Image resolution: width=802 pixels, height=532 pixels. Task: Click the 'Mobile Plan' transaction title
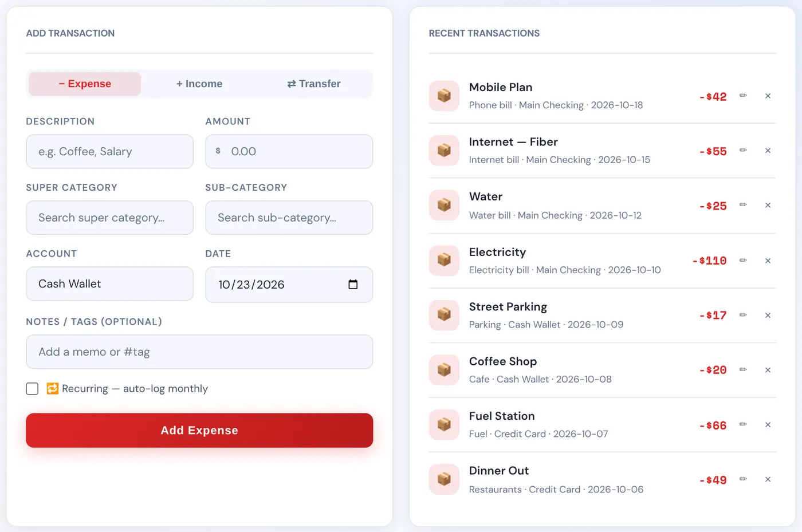pos(501,87)
